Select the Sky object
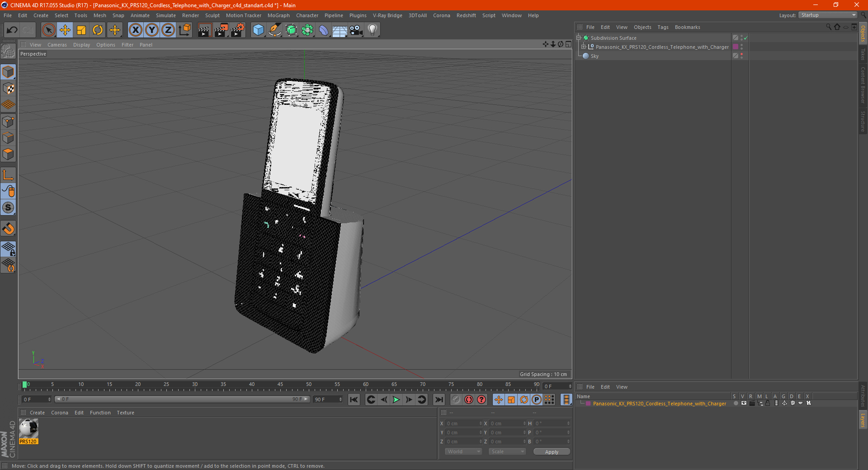 [594, 56]
